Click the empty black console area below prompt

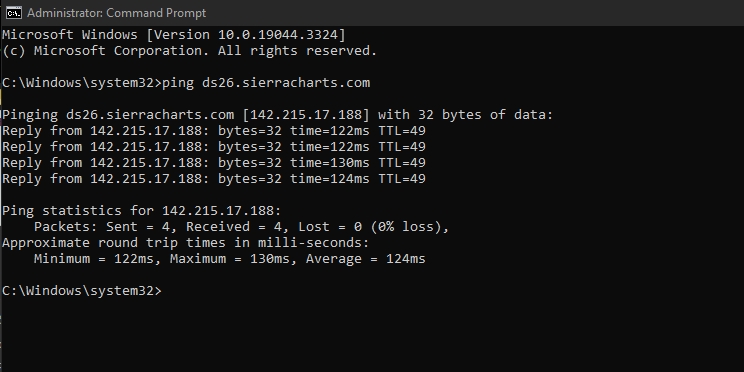(372, 337)
